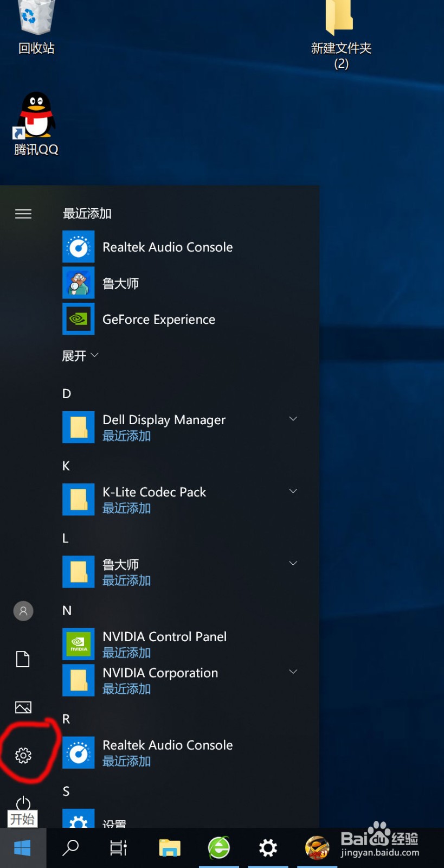Jump to letter K section header
This screenshot has width=444, height=868.
(x=66, y=466)
